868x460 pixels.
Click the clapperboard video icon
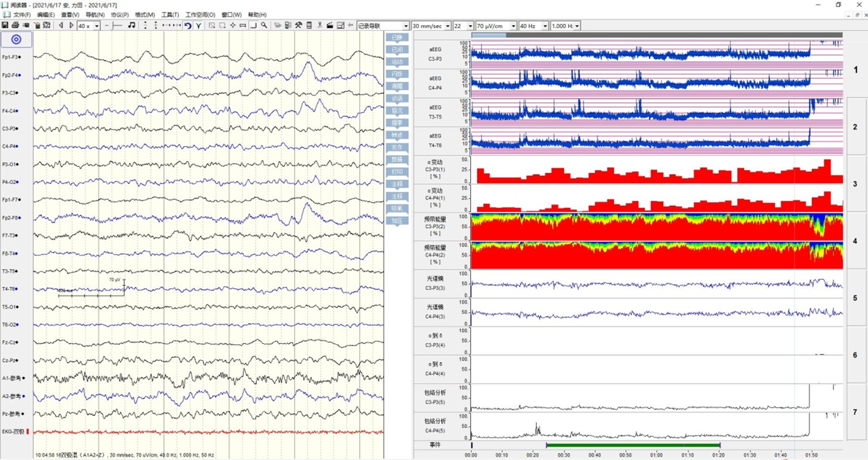pyautogui.click(x=330, y=26)
